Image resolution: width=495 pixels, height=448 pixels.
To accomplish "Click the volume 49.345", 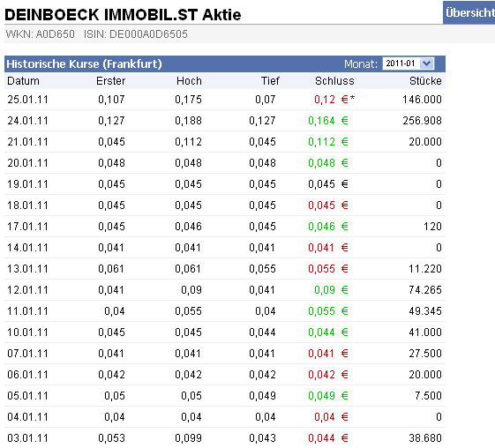I will [425, 311].
